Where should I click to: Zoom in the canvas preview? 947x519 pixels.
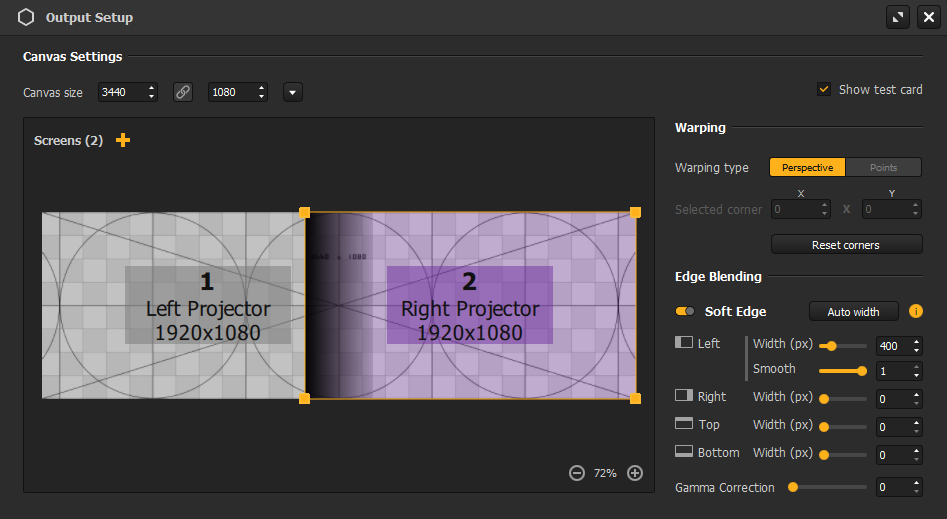click(635, 473)
